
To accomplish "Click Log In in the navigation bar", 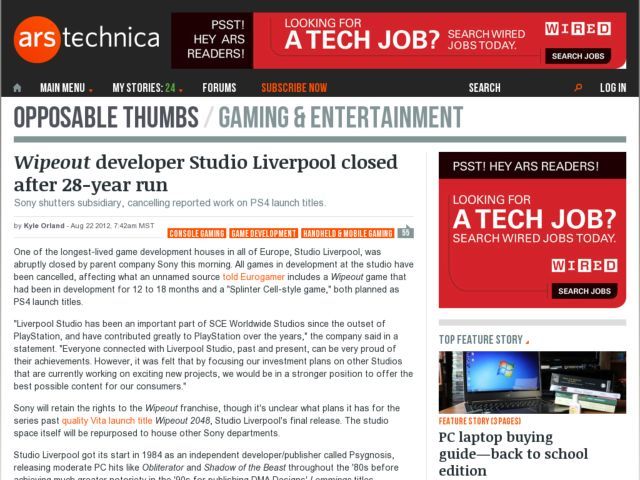I will pos(613,88).
